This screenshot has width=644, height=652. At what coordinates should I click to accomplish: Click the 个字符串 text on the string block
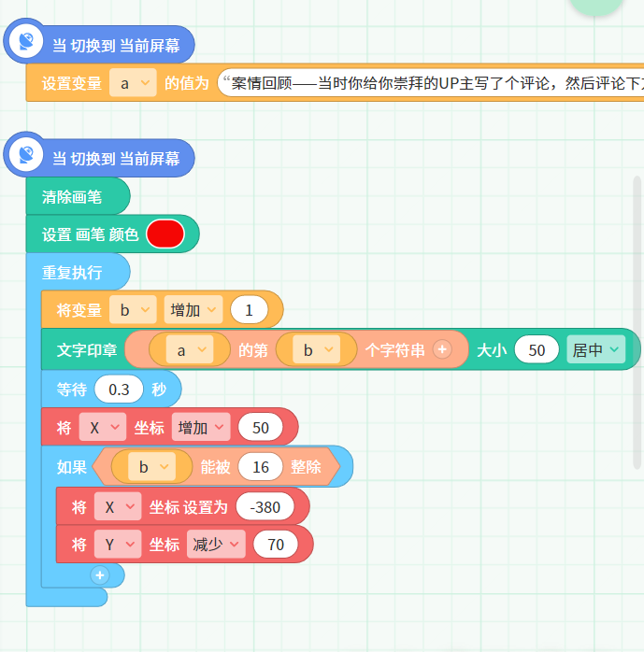tap(394, 350)
